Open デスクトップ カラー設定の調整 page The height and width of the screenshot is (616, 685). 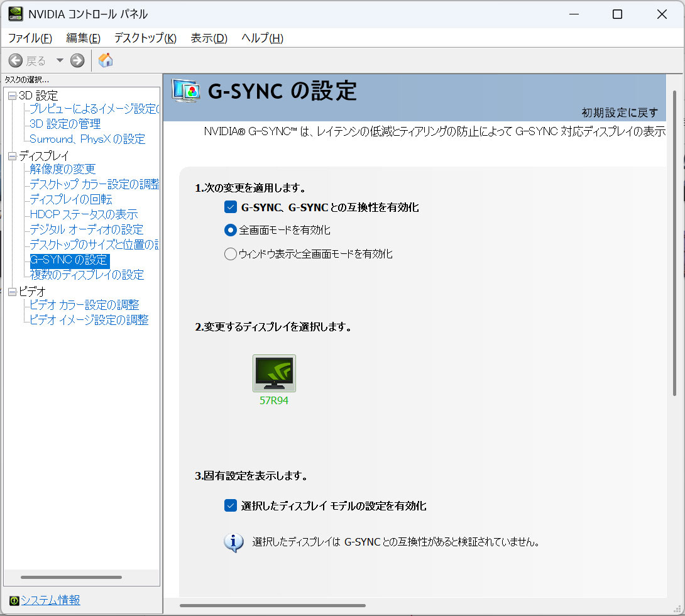point(94,184)
